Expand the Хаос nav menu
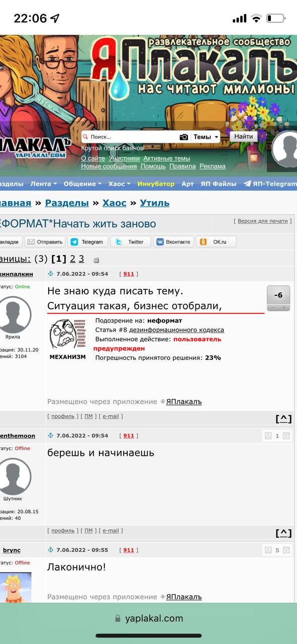The height and width of the screenshot is (644, 297). (x=119, y=184)
